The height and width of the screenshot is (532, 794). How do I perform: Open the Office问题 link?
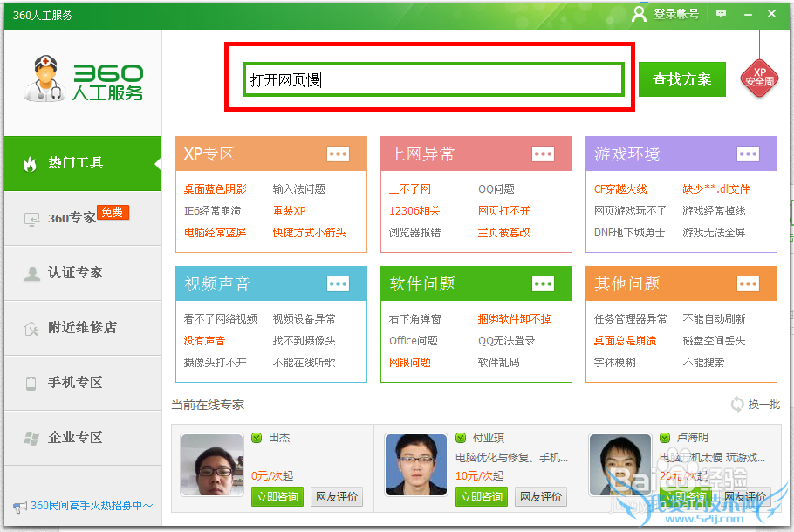414,341
